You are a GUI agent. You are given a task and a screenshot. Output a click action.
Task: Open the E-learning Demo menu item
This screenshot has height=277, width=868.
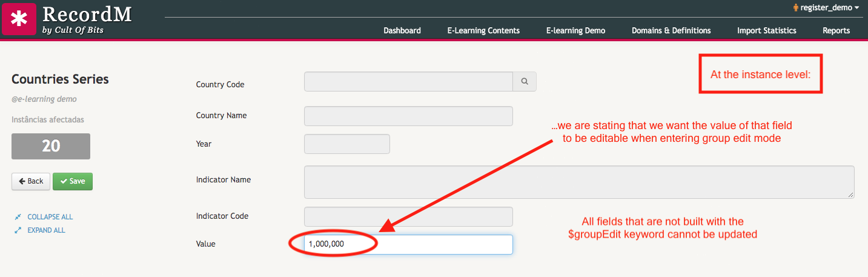(575, 30)
